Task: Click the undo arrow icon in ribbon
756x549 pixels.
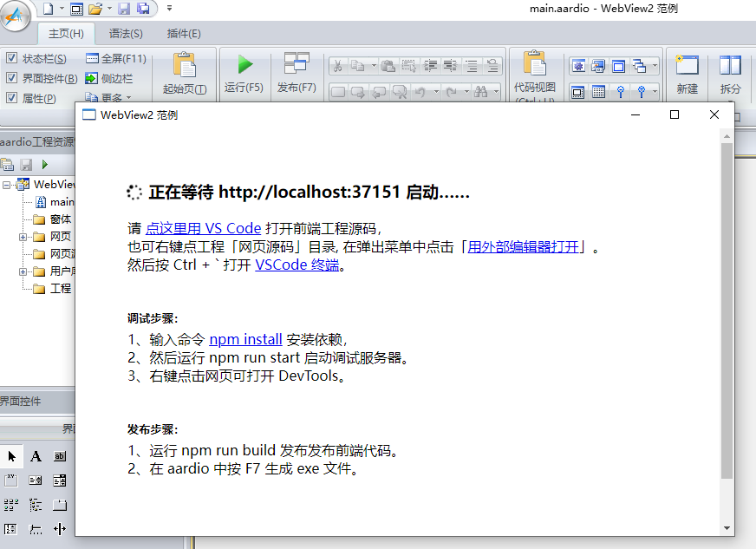Action: (x=420, y=92)
